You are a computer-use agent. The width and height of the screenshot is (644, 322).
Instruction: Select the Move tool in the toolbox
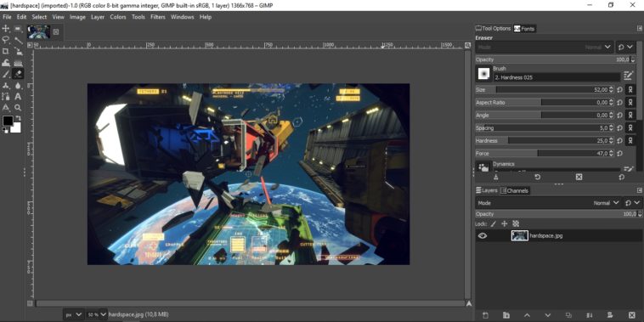(x=6, y=28)
